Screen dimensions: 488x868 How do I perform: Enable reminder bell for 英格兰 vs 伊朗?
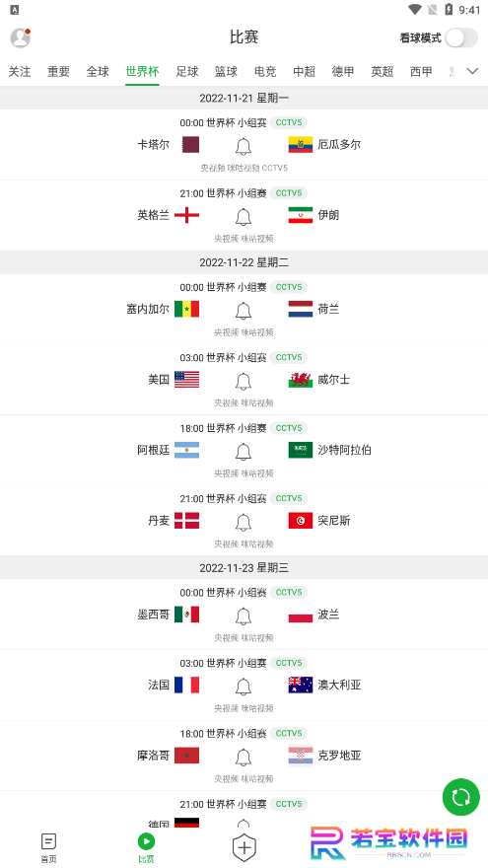point(244,216)
